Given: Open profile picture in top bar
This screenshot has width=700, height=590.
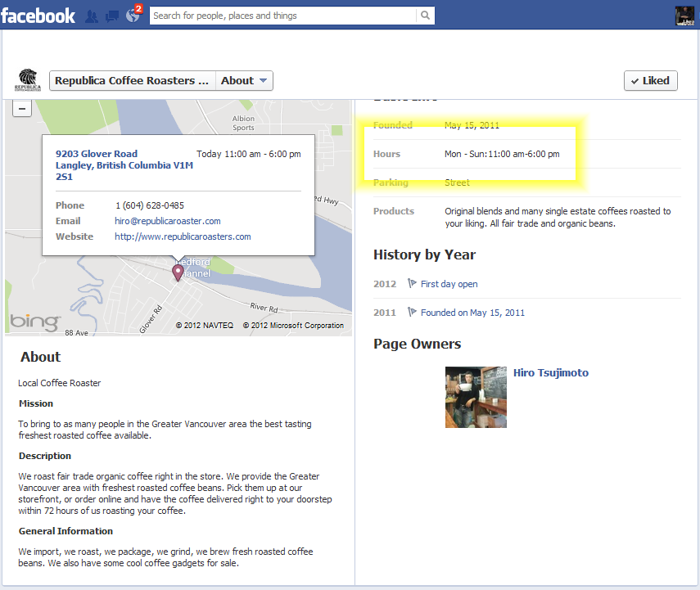Looking at the screenshot, I should point(684,16).
